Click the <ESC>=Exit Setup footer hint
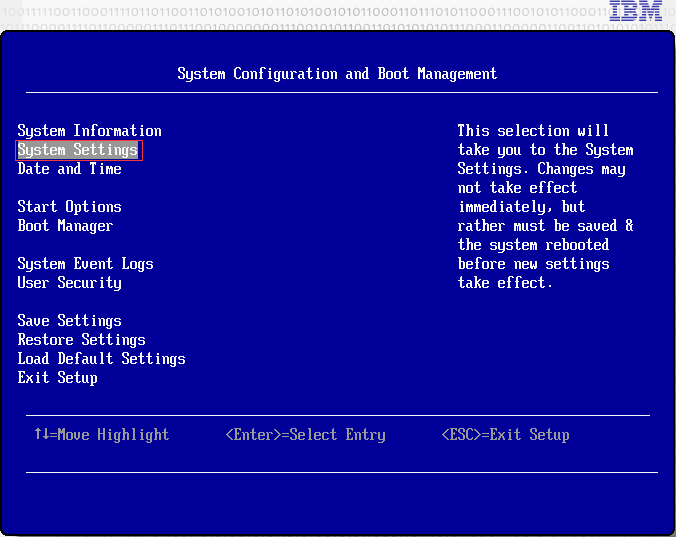 tap(505, 435)
